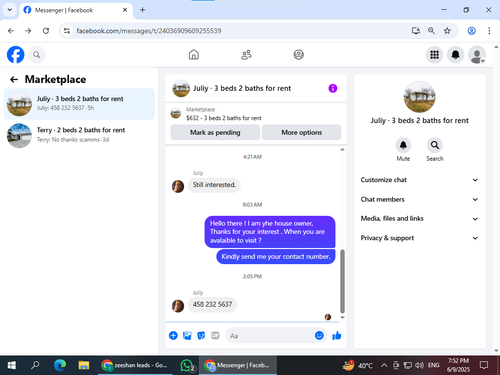Reload the page with the browser refresh icon
This screenshot has width=500, height=375.
click(46, 31)
